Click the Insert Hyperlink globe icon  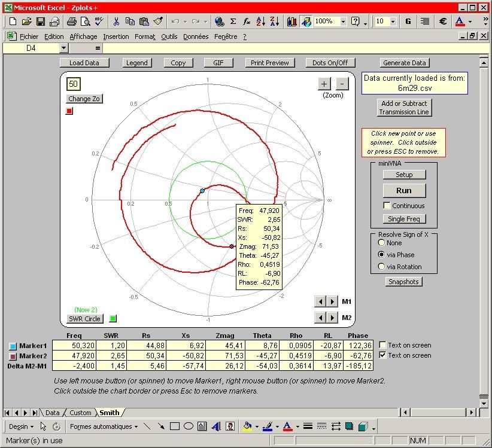click(x=219, y=22)
